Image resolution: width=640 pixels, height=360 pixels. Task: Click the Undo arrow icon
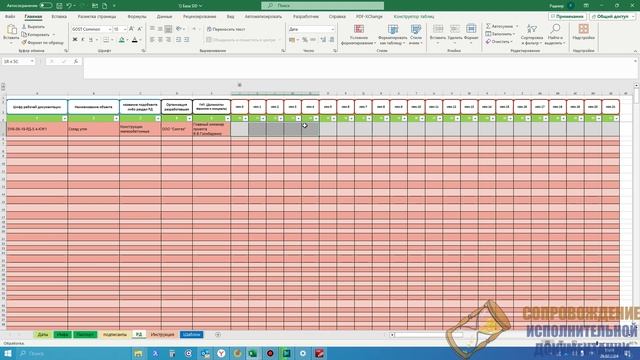click(x=69, y=6)
